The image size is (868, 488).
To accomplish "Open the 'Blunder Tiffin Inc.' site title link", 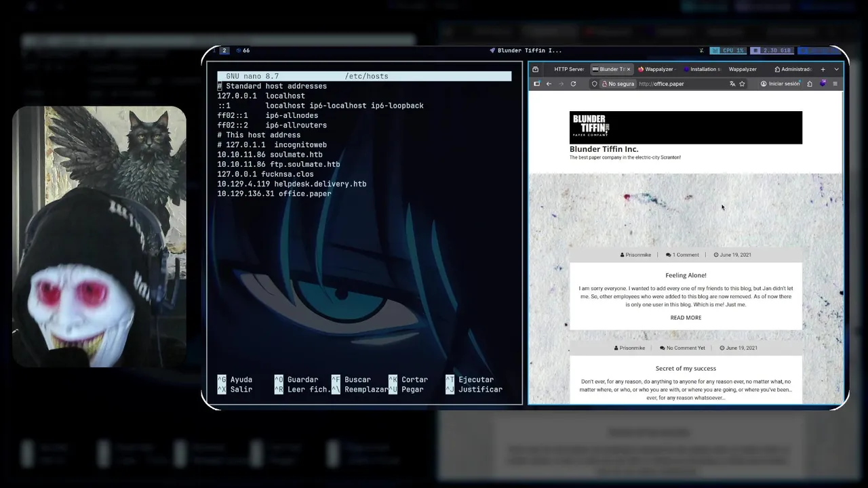I will pos(604,149).
